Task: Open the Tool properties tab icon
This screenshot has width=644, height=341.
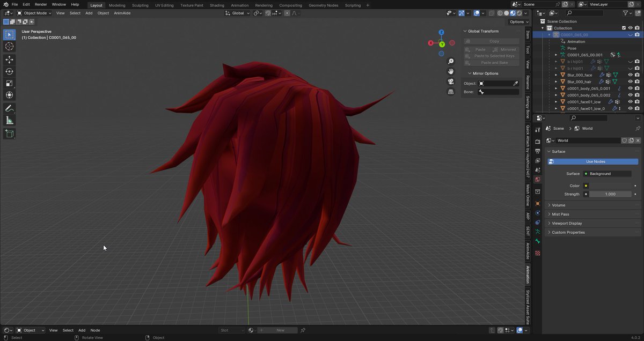Action: tap(537, 130)
